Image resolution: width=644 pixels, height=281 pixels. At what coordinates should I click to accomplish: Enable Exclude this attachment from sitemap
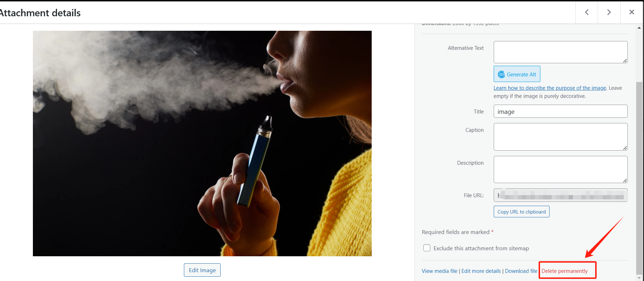[x=427, y=248]
